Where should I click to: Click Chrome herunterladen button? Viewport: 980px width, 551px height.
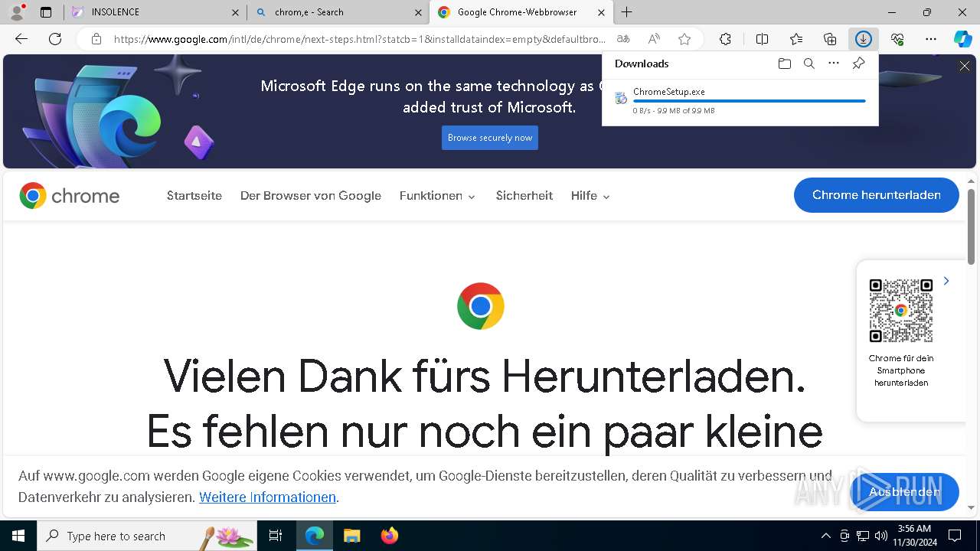pos(877,195)
